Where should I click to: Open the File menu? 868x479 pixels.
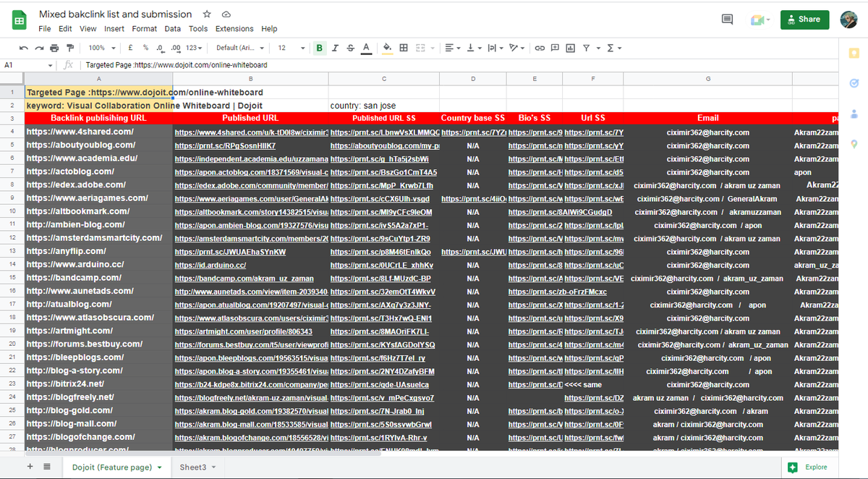tap(45, 29)
